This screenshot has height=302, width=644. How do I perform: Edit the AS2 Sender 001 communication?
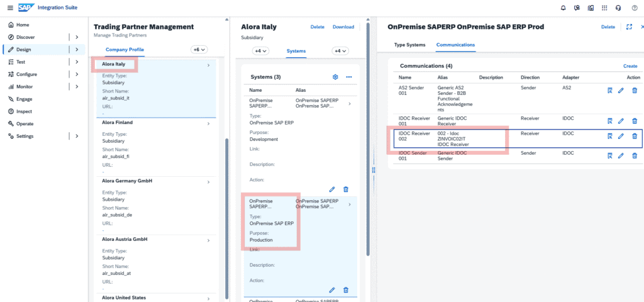pyautogui.click(x=621, y=91)
